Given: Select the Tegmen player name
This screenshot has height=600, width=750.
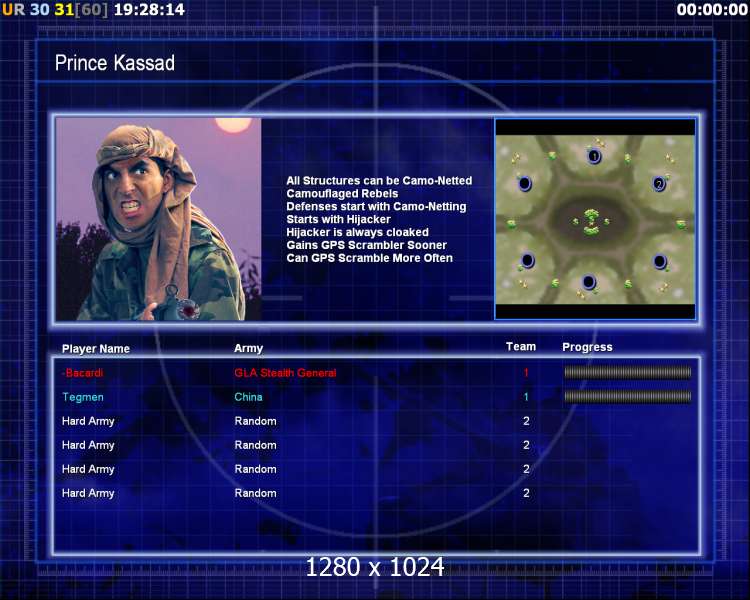Looking at the screenshot, I should 83,397.
